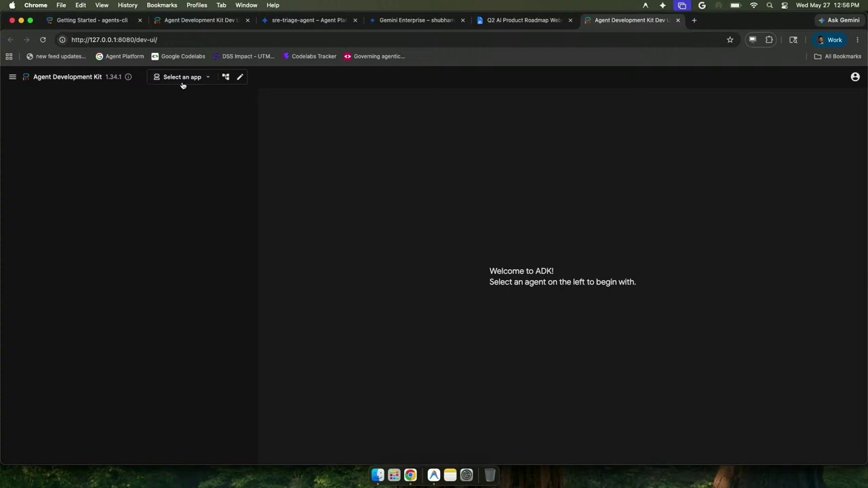Open the Agent Platform bookmark
Screen dimensions: 868x488
(x=120, y=56)
